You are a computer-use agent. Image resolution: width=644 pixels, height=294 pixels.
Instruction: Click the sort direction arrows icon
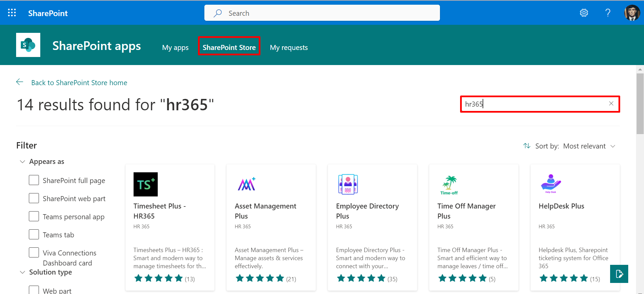pos(527,146)
